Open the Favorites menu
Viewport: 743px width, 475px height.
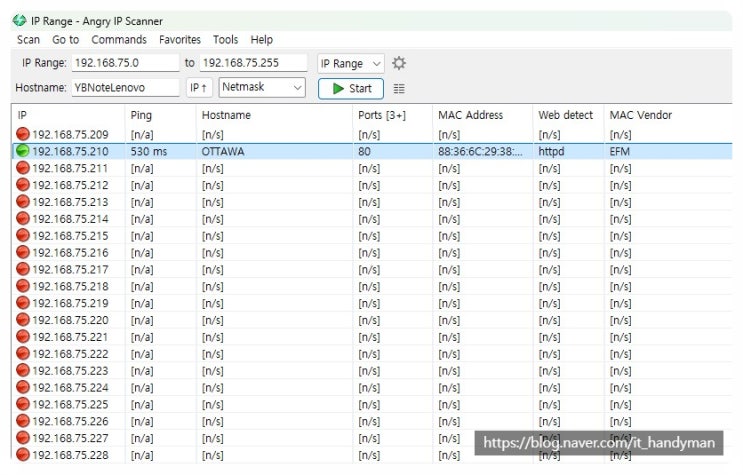[180, 40]
